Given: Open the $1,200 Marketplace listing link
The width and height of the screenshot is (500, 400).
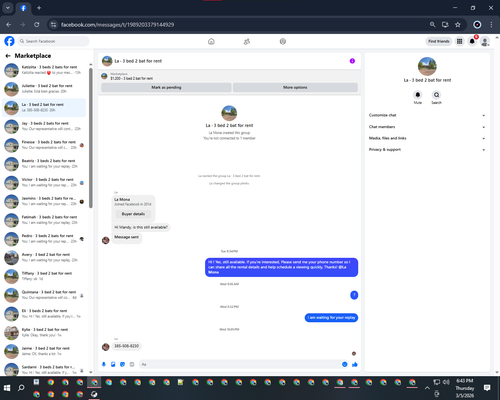Looking at the screenshot, I should click(132, 78).
